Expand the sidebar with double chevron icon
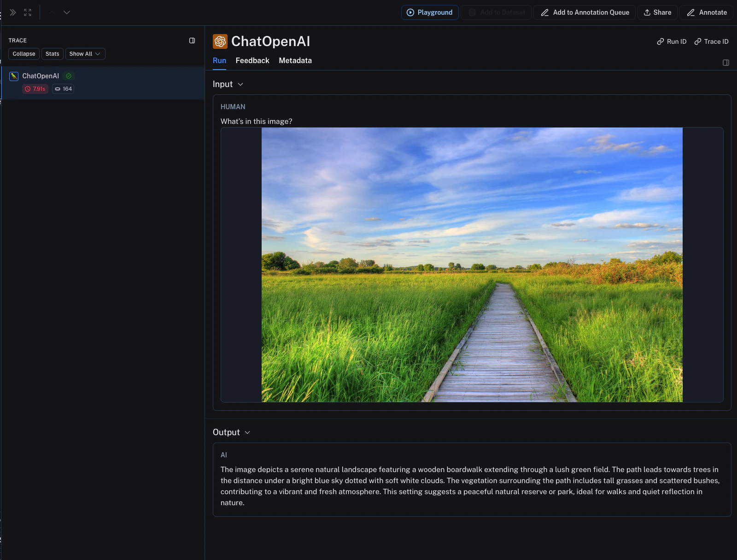Screen dimensions: 737x560 pyautogui.click(x=13, y=12)
